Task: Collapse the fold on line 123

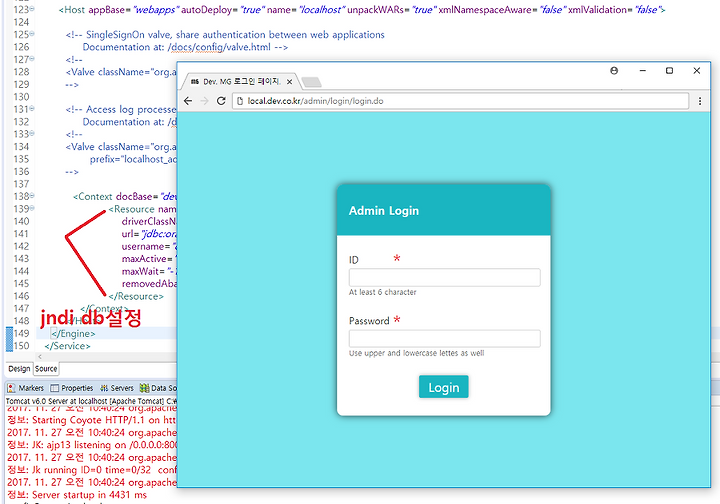Action: (x=32, y=9)
